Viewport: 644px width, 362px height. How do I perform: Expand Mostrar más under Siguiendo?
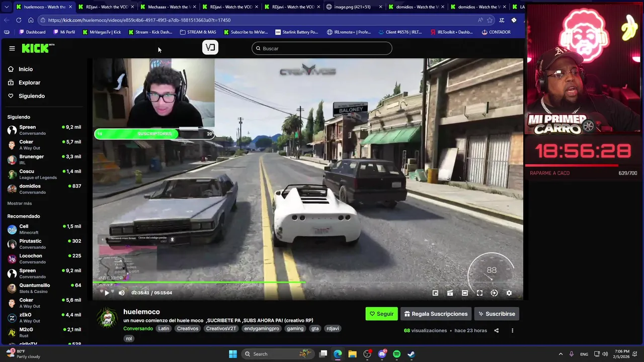(x=20, y=203)
